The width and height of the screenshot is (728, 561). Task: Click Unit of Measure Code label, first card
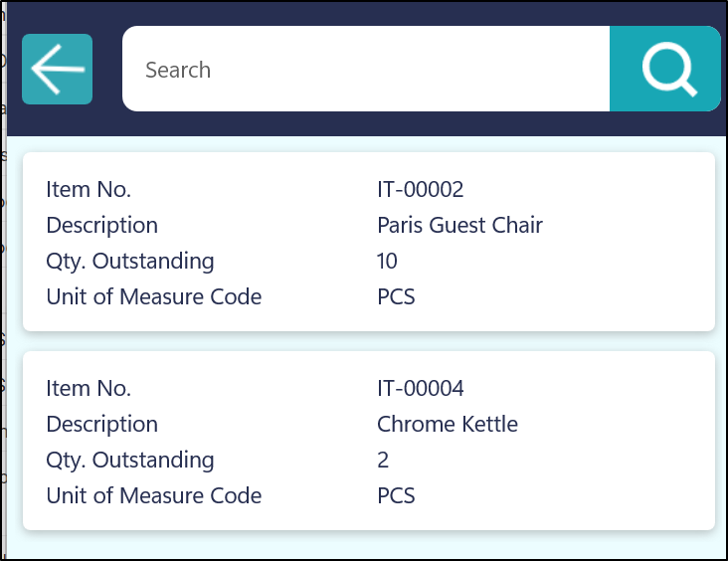coord(153,296)
